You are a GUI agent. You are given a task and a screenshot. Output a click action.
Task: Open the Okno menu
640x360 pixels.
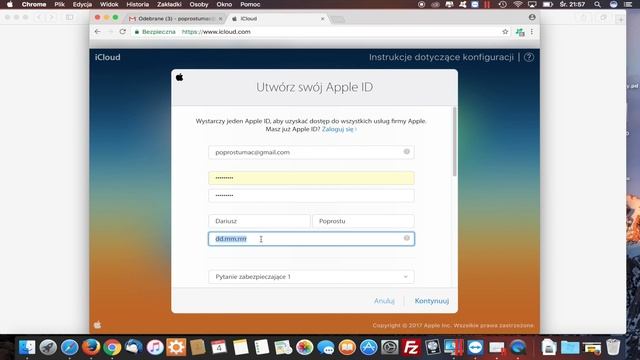[x=224, y=4]
